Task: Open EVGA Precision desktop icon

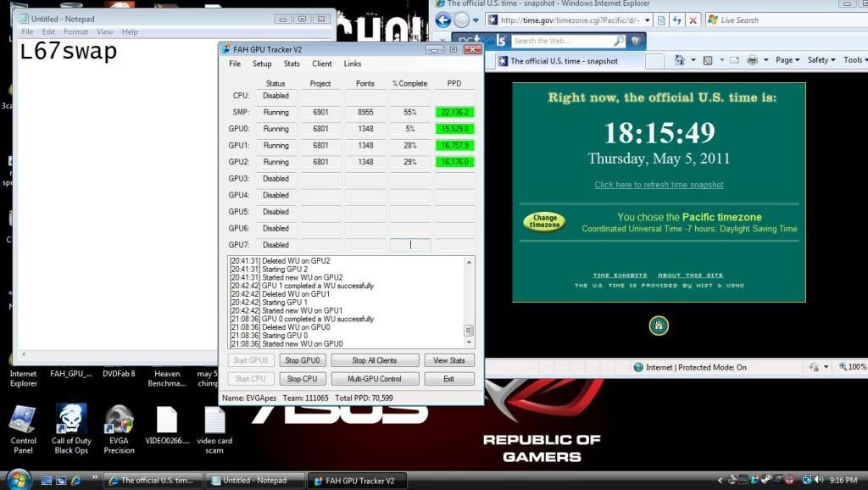Action: 119,420
